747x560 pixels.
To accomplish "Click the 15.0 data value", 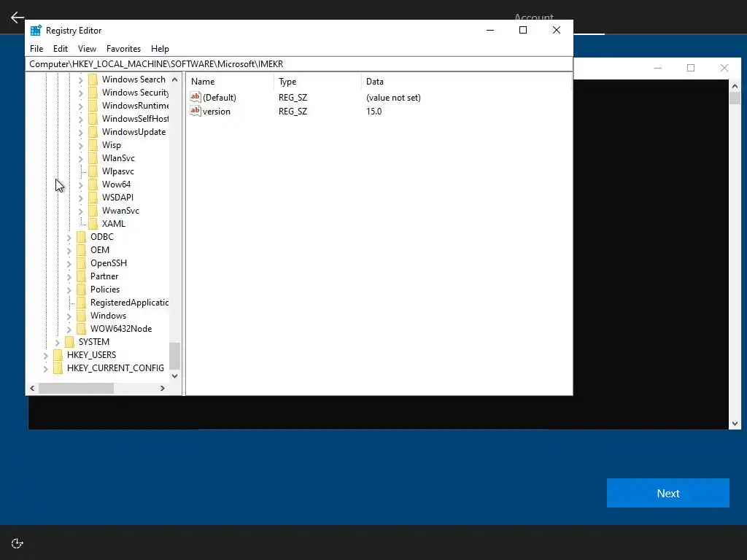I will 374,111.
